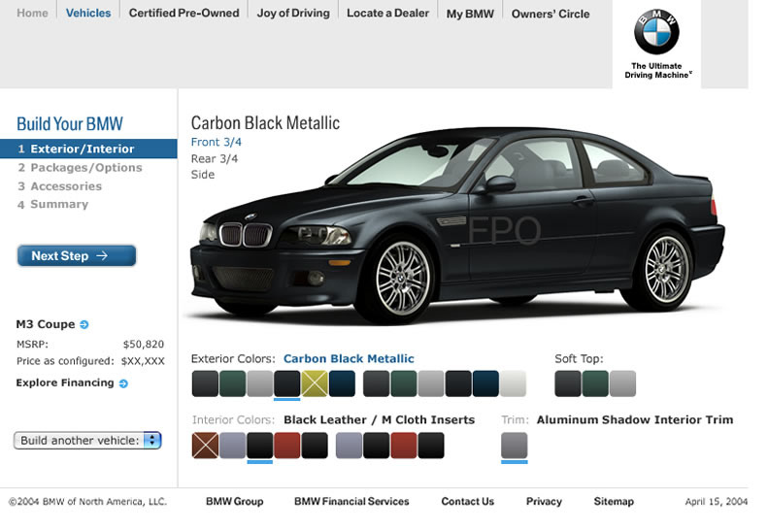Click the Aluminum Shadow Interior Trim label
The width and height of the screenshot is (768, 532).
(635, 419)
